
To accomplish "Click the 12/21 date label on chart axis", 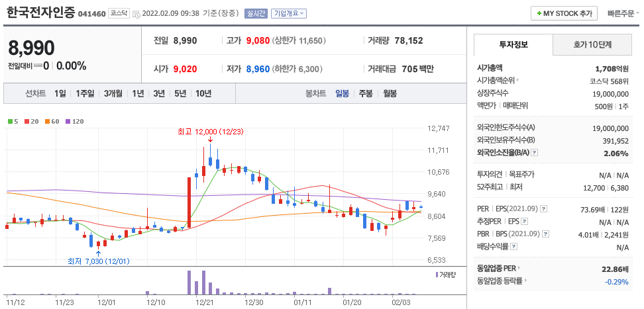I will (204, 302).
